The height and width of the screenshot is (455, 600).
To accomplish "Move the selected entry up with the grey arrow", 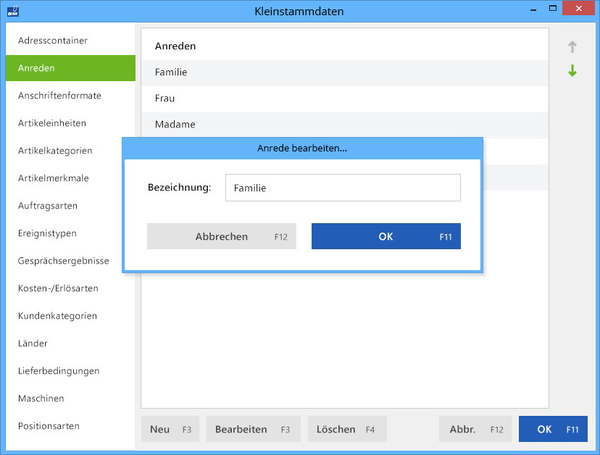I will point(572,47).
